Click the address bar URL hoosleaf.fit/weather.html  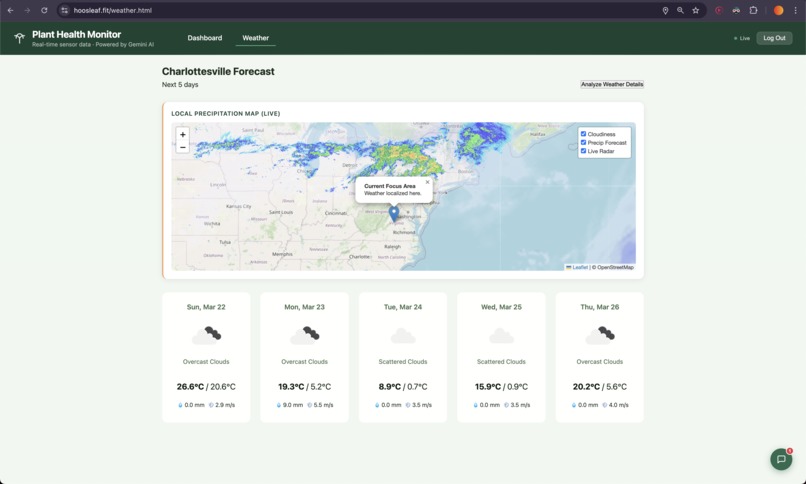pos(113,10)
